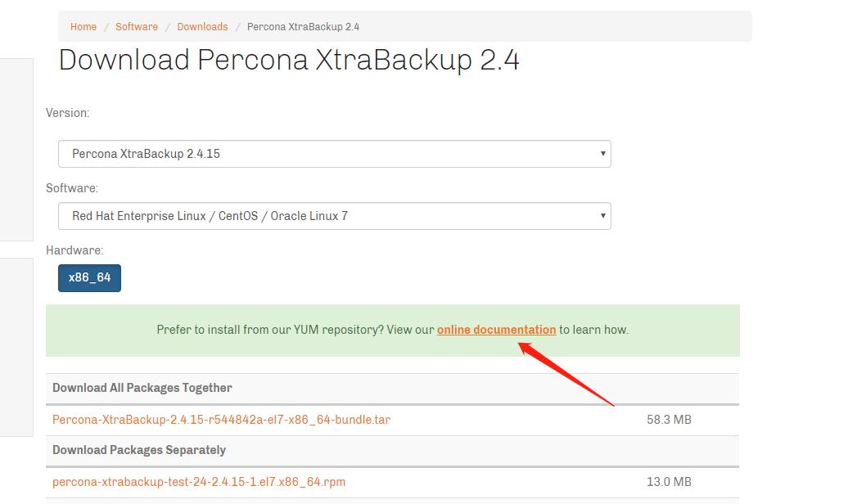Viewport: 857px width, 504px height.
Task: Click the 58.3 MB file size
Action: pyautogui.click(x=669, y=420)
